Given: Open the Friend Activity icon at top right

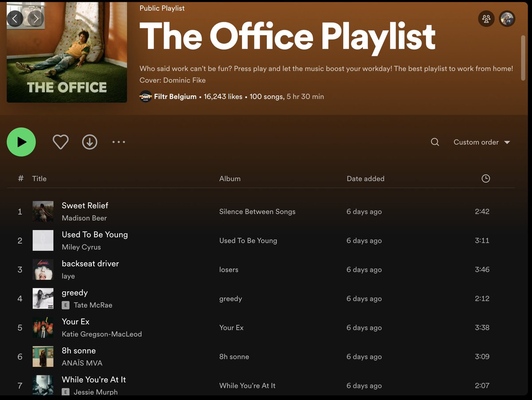Looking at the screenshot, I should pyautogui.click(x=486, y=19).
